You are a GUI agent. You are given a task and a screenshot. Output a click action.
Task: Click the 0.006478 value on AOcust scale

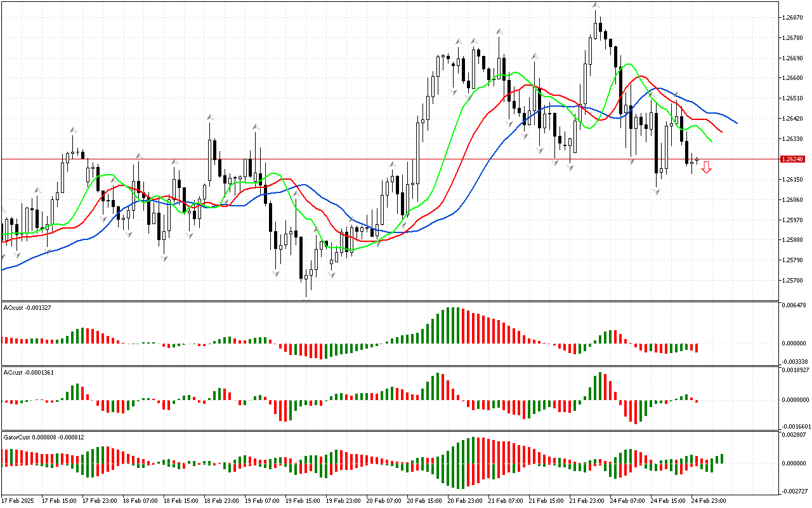pyautogui.click(x=794, y=305)
